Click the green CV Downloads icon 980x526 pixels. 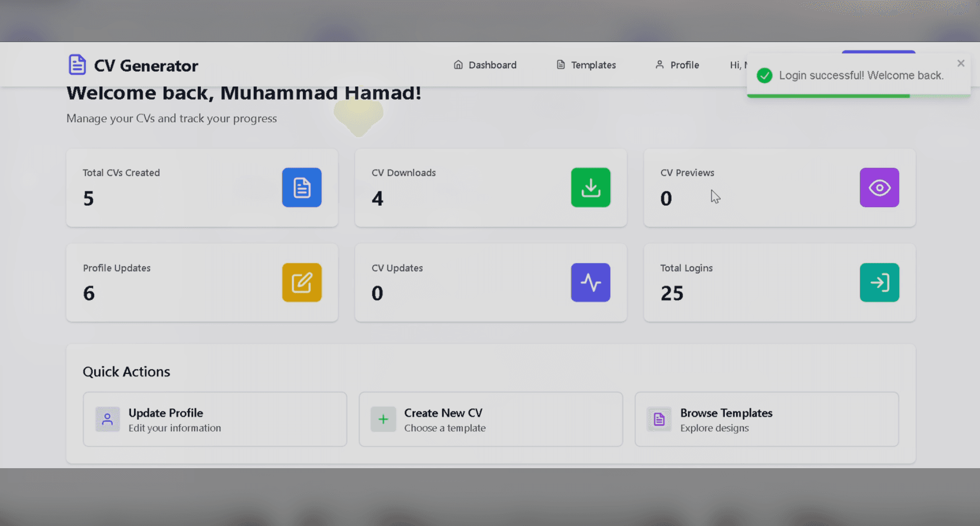click(591, 187)
